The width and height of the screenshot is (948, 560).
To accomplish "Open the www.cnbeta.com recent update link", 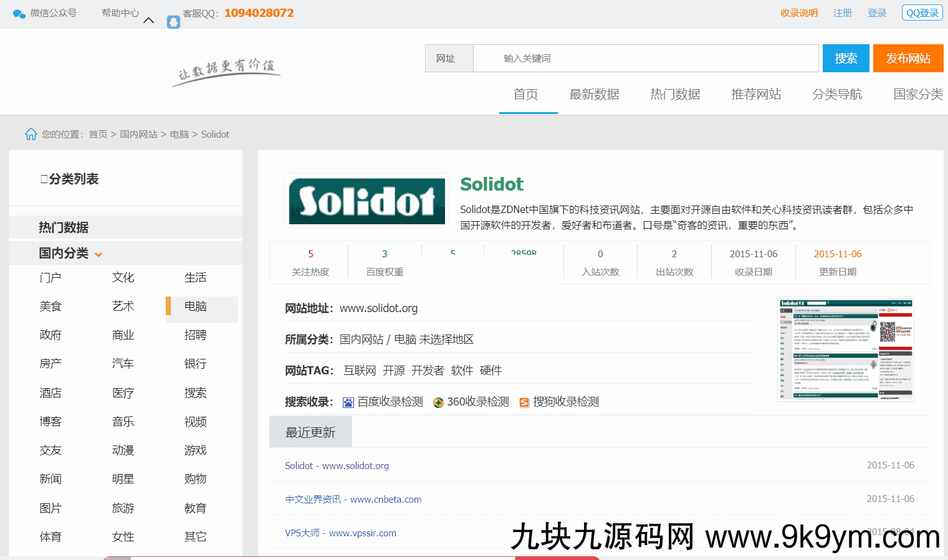I will click(x=353, y=500).
